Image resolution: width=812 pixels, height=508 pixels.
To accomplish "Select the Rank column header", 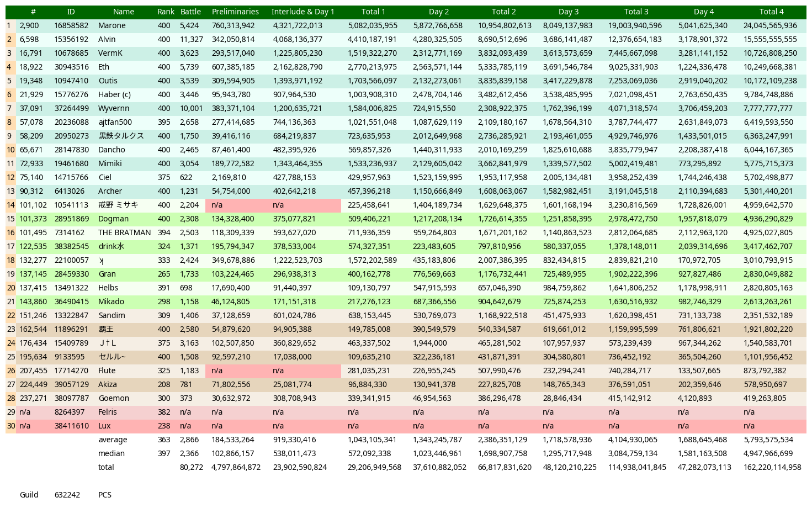I will pyautogui.click(x=166, y=12).
